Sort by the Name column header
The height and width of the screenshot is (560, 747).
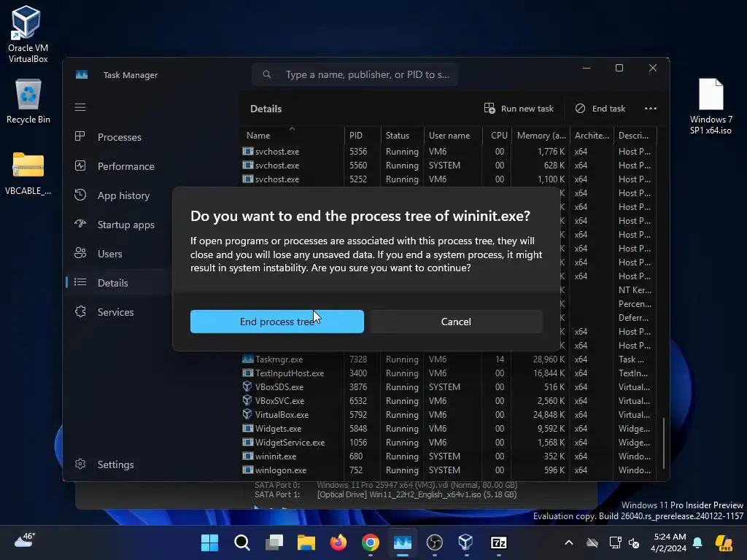click(292, 135)
